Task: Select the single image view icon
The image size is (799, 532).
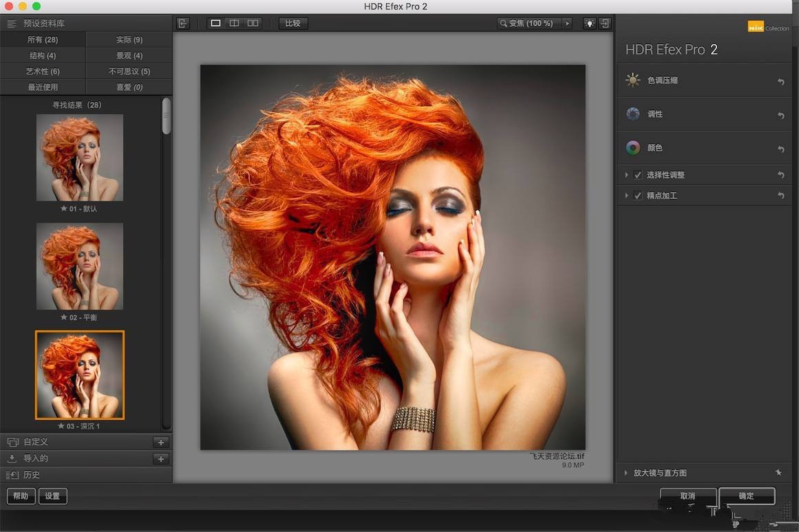Action: click(x=215, y=23)
